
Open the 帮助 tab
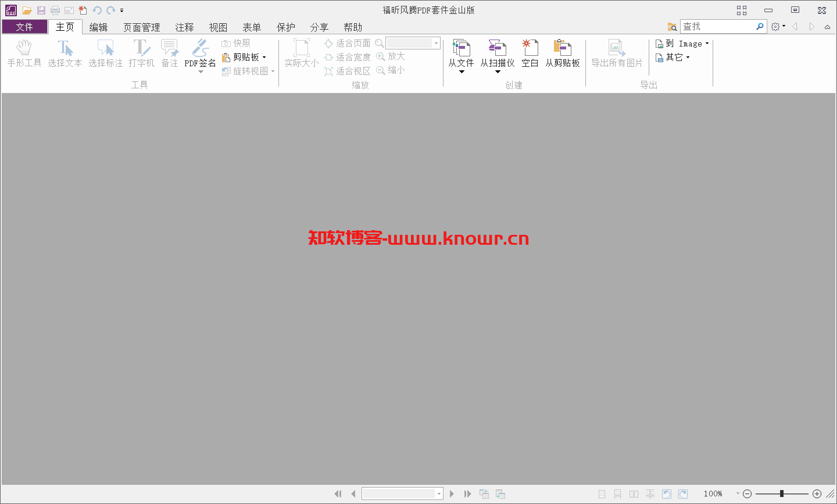click(x=353, y=27)
